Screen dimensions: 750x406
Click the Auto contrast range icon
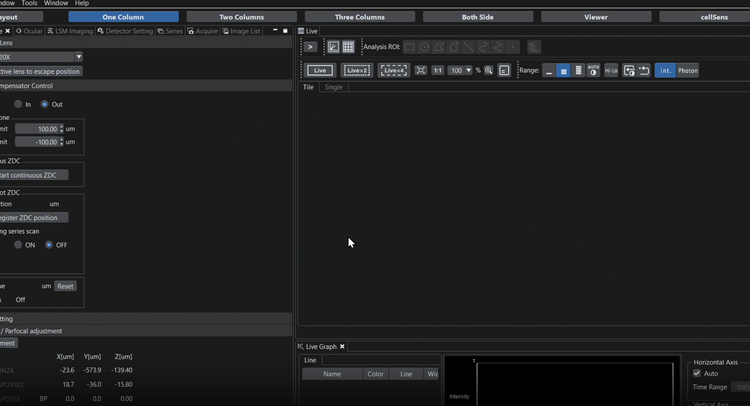[594, 71]
